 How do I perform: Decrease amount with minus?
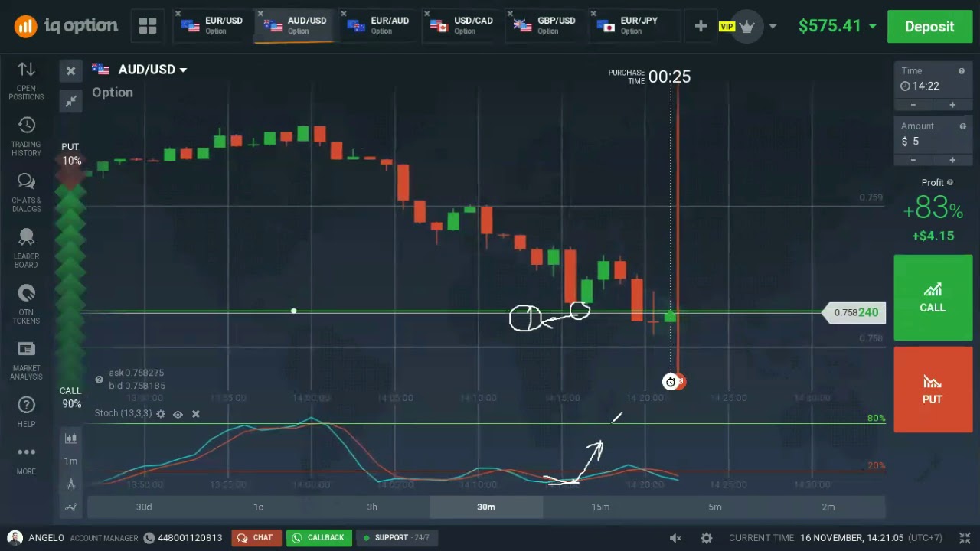pyautogui.click(x=913, y=160)
